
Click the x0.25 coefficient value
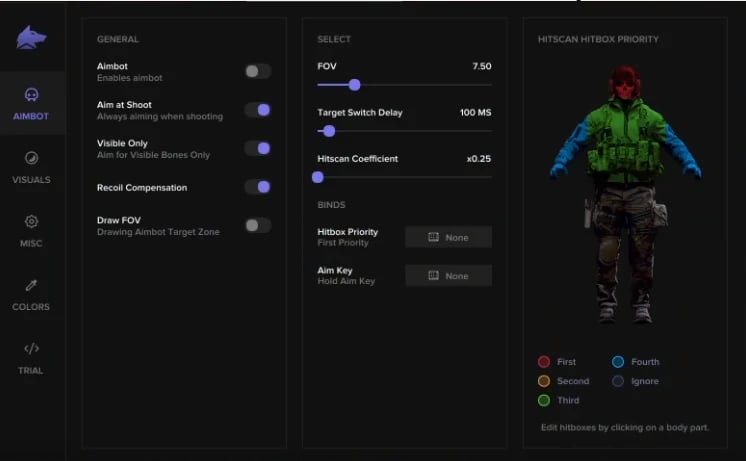click(x=479, y=159)
